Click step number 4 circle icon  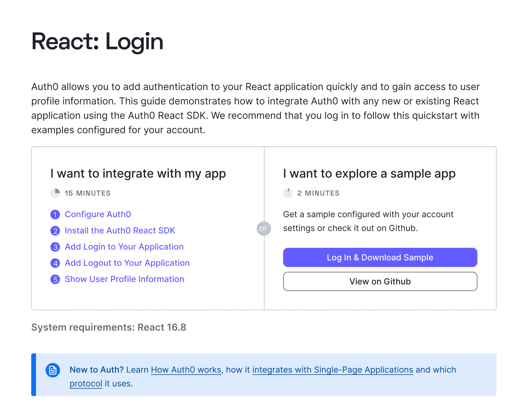(x=55, y=263)
